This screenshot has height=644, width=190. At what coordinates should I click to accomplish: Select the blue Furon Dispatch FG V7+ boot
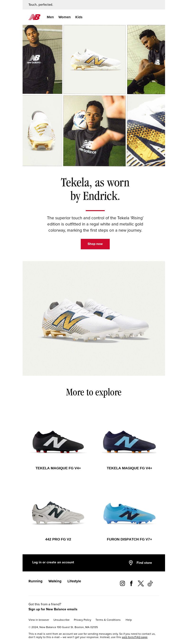pos(129,513)
